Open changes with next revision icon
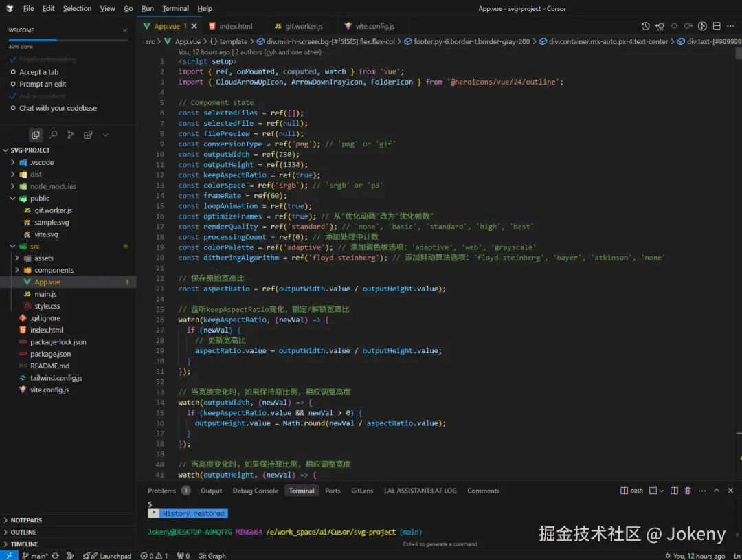 tap(688, 26)
